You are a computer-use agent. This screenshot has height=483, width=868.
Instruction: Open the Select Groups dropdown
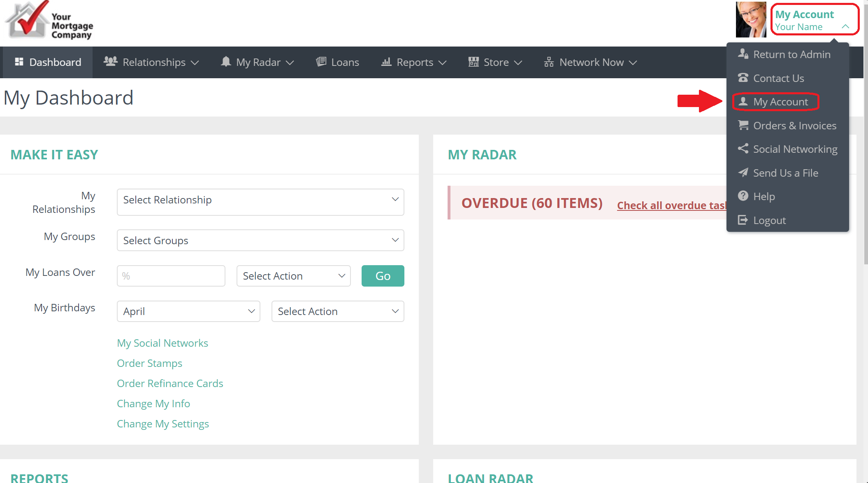coord(260,240)
